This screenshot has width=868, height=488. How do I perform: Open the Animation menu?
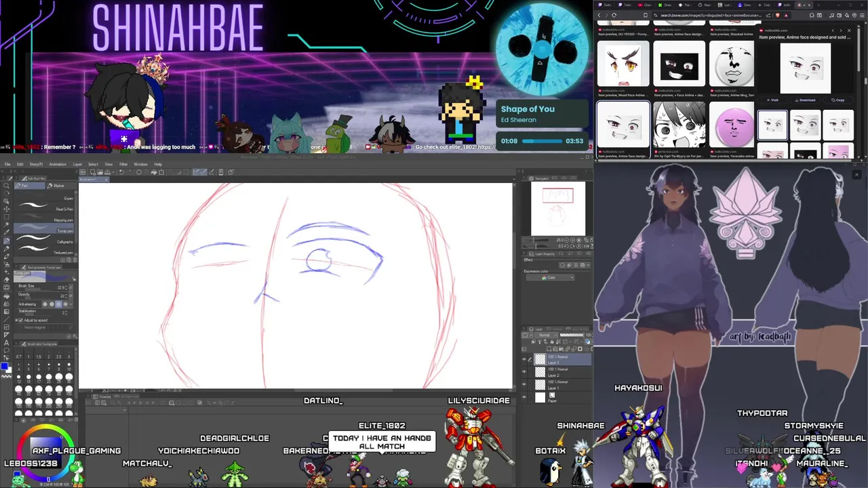click(x=58, y=164)
